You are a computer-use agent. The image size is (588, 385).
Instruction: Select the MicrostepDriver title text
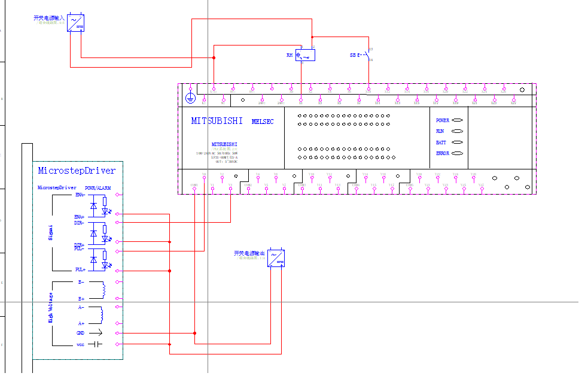77,171
